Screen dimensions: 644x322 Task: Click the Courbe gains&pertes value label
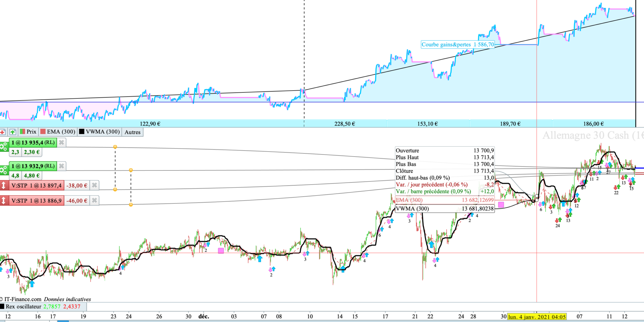pyautogui.click(x=458, y=45)
